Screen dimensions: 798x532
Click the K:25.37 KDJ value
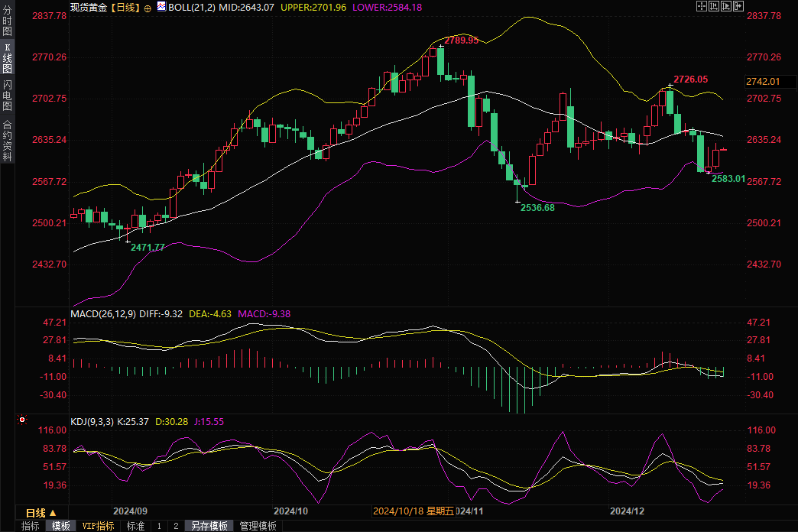coord(133,421)
